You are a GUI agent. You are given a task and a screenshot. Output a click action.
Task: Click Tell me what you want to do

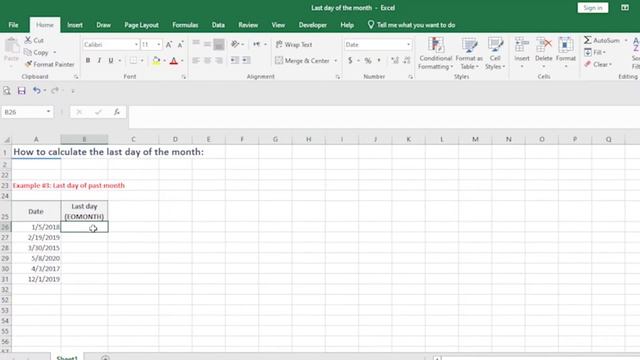411,25
